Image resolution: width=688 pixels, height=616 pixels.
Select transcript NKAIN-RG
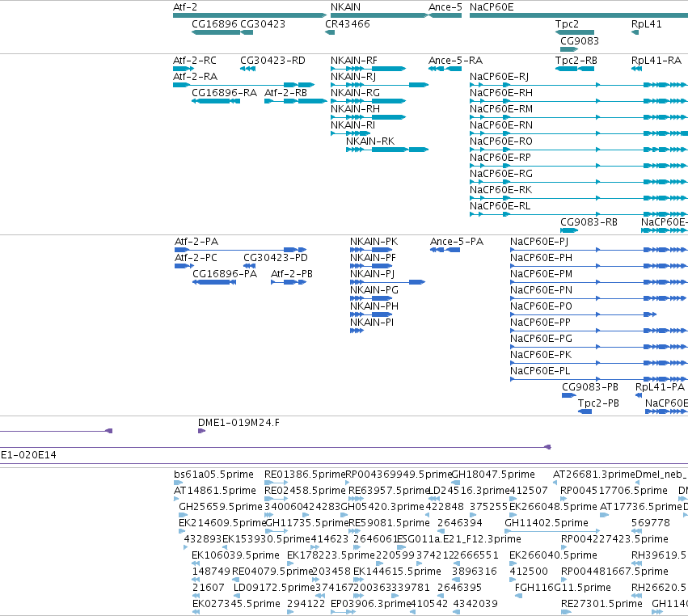368,101
